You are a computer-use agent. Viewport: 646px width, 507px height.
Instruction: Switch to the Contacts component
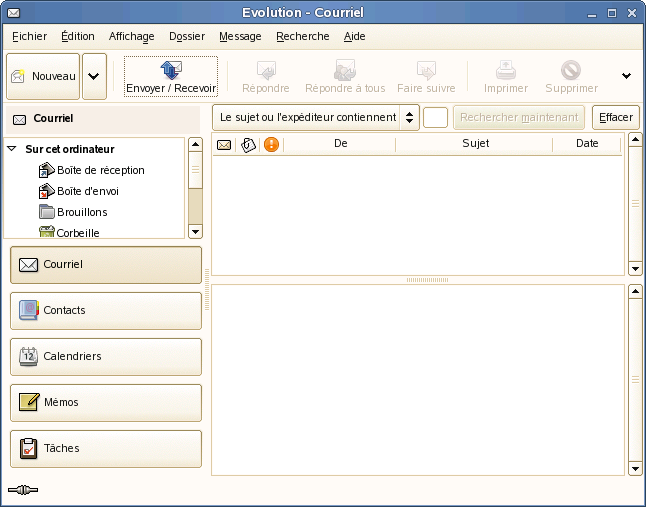click(x=106, y=311)
